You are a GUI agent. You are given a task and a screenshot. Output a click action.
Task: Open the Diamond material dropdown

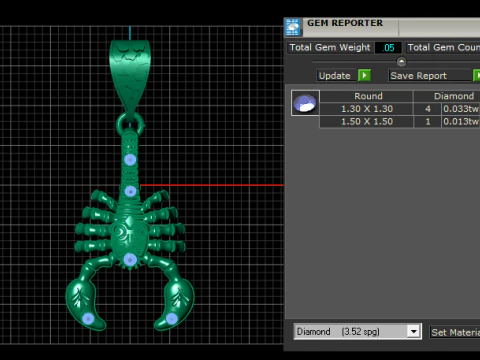tap(413, 332)
